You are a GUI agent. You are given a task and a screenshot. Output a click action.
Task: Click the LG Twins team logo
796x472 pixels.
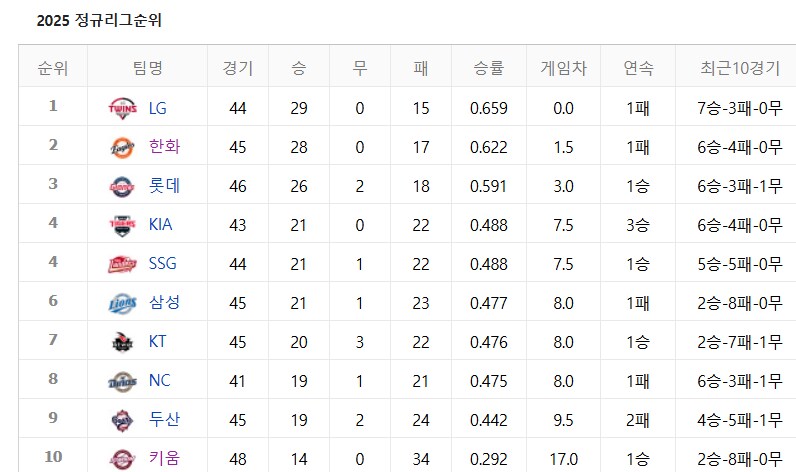point(122,108)
